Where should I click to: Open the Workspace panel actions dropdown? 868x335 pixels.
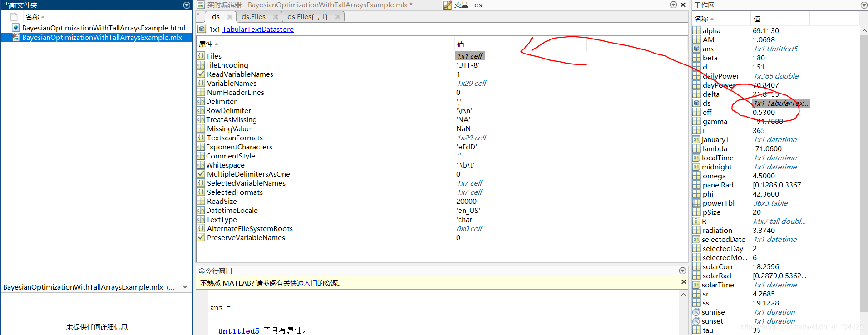[864, 5]
